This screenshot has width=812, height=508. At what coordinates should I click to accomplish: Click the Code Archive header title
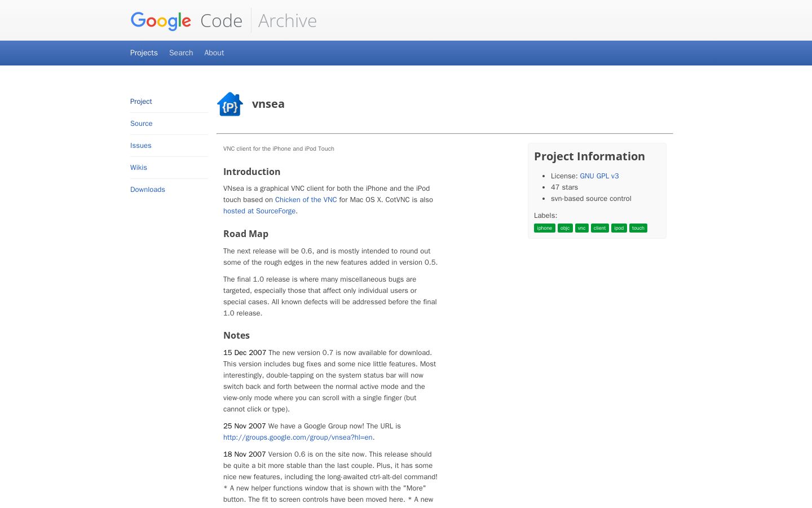tap(258, 21)
